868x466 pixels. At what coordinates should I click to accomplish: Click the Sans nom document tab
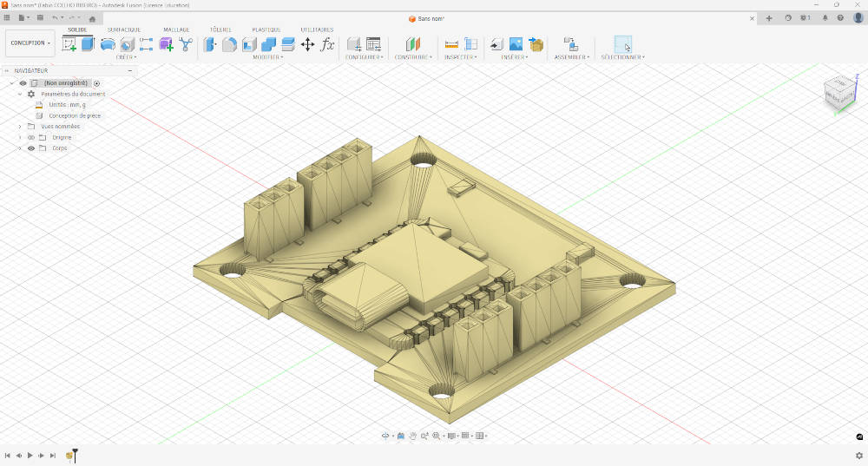coord(427,19)
